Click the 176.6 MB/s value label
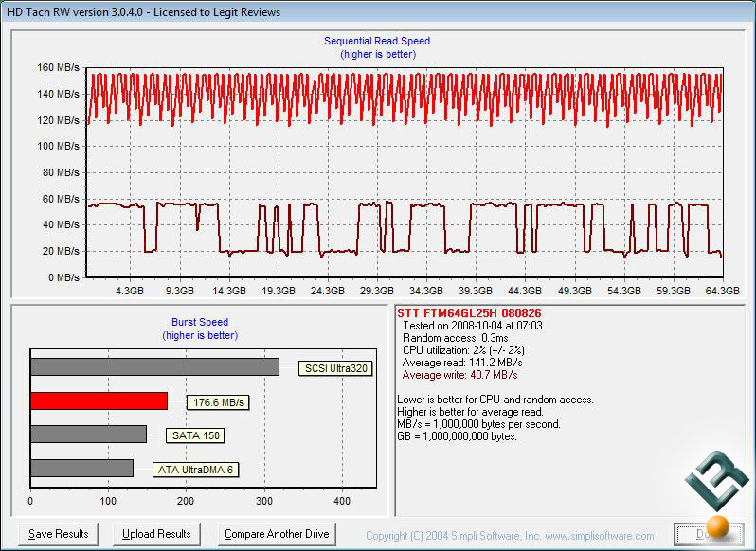756x551 pixels. 216,403
